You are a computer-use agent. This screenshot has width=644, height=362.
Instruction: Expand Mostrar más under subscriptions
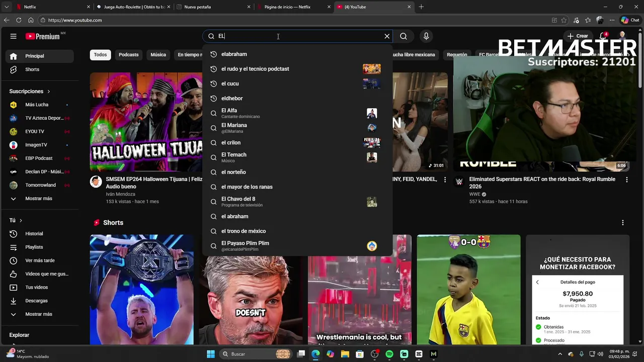(39, 199)
